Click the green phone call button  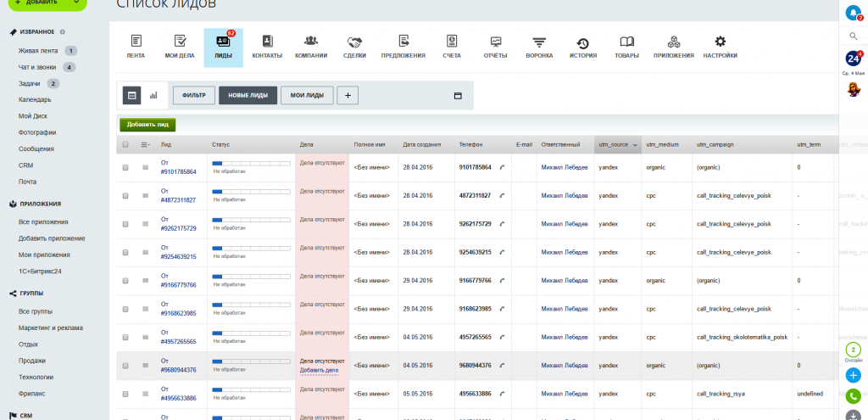point(854,395)
